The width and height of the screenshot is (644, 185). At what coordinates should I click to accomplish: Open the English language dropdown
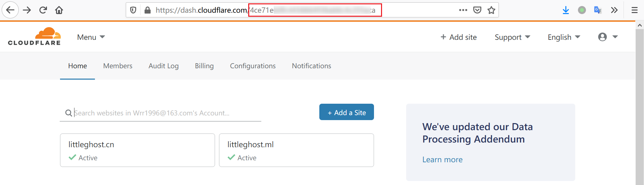click(x=563, y=37)
